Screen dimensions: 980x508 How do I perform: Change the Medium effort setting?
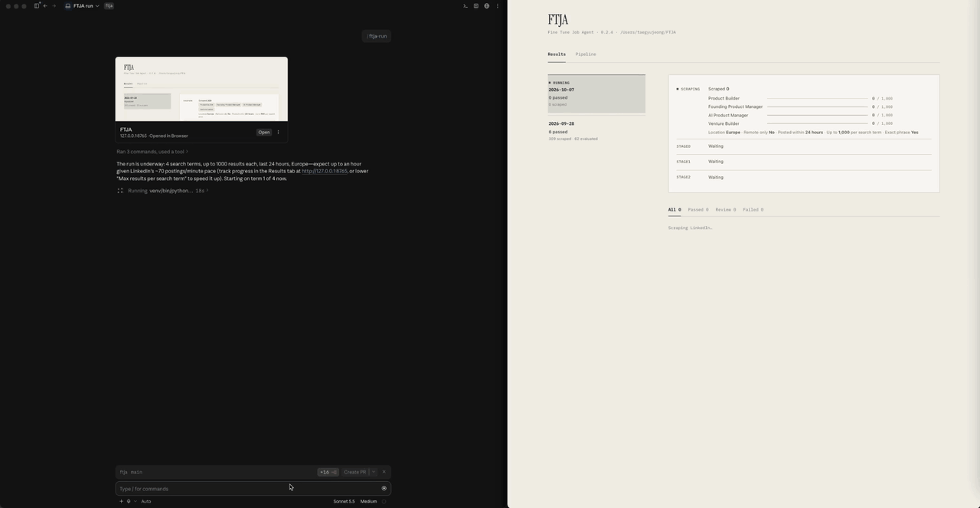coord(368,501)
